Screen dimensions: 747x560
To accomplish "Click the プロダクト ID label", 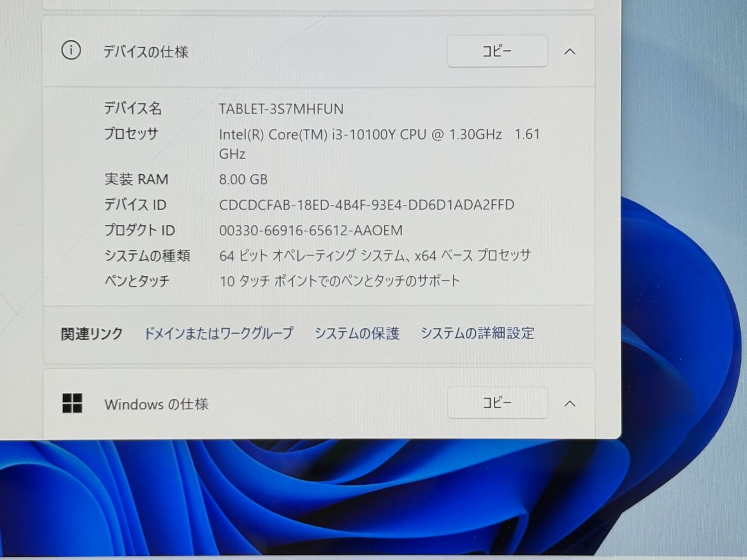I will click(139, 230).
